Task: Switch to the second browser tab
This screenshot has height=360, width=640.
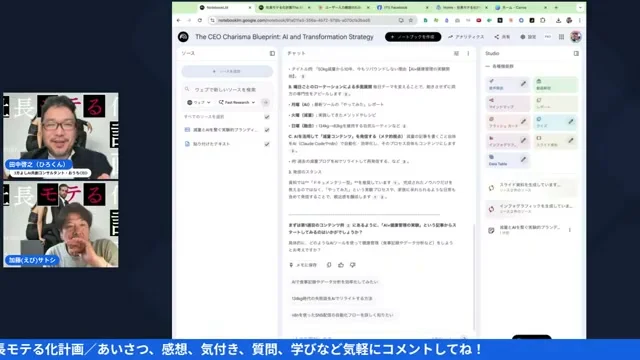Action: 284,7
